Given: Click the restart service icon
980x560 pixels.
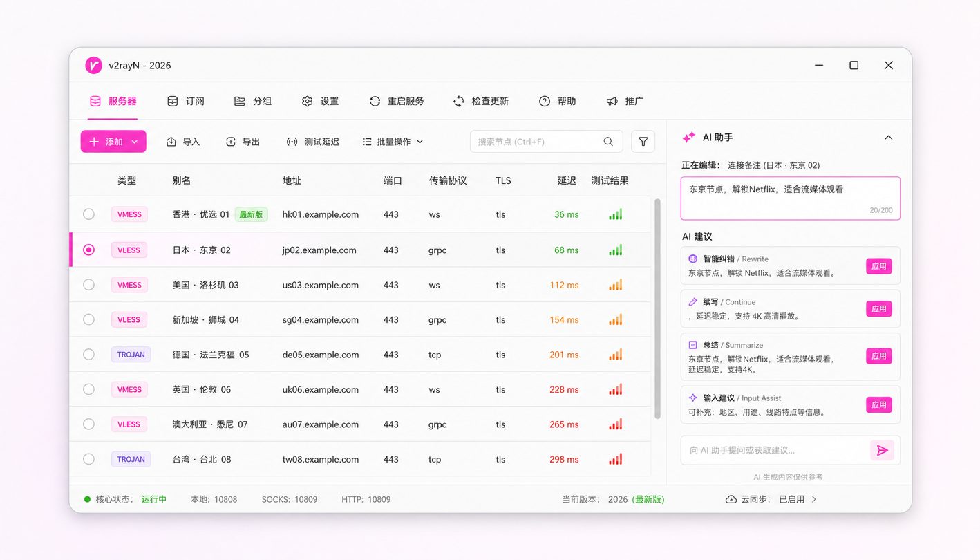Looking at the screenshot, I should pos(375,101).
